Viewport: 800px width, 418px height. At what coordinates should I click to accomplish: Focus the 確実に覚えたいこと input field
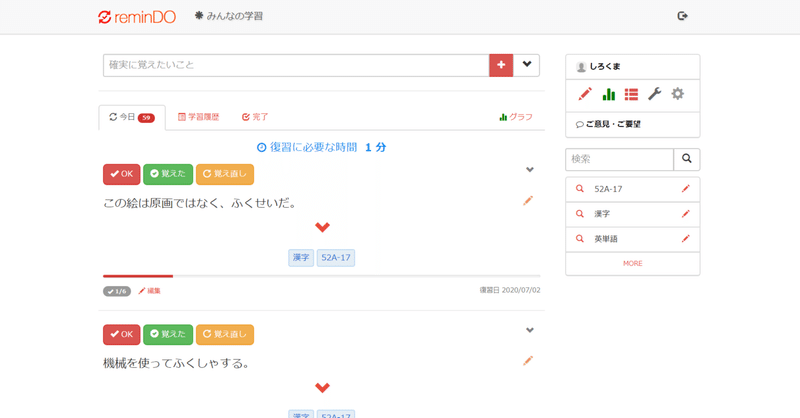pyautogui.click(x=296, y=65)
